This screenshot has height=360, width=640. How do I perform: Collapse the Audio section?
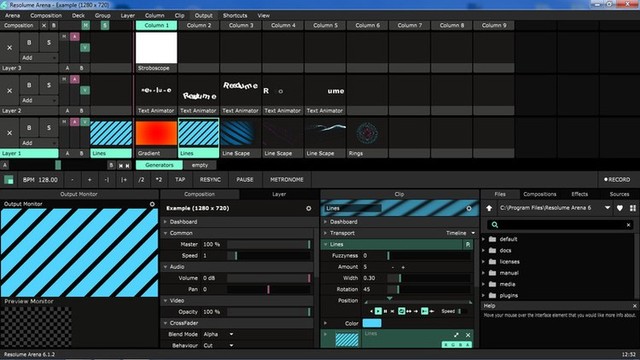[x=166, y=267]
